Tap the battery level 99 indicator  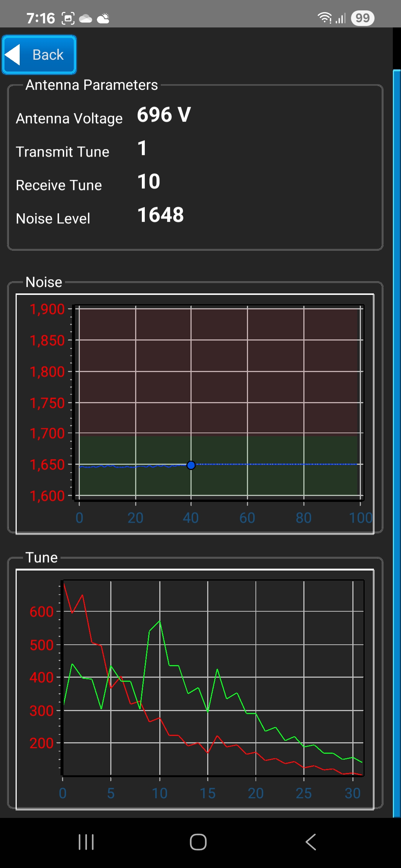pos(362,18)
